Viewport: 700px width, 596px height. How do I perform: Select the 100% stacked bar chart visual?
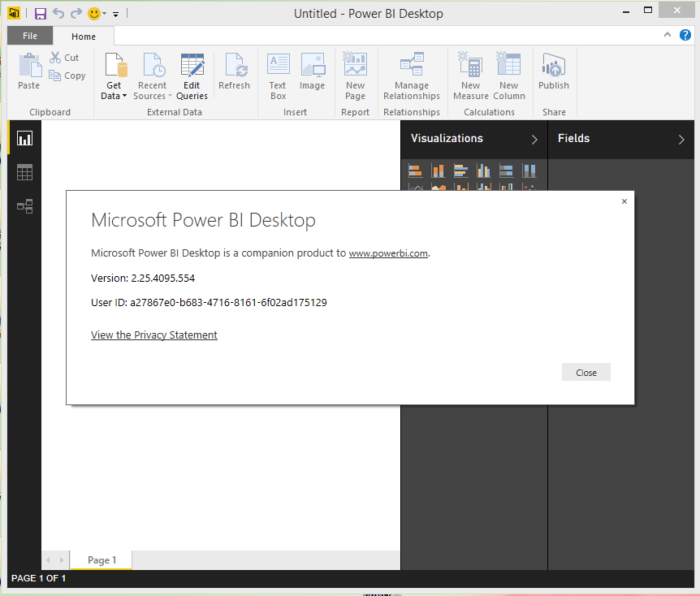click(506, 171)
